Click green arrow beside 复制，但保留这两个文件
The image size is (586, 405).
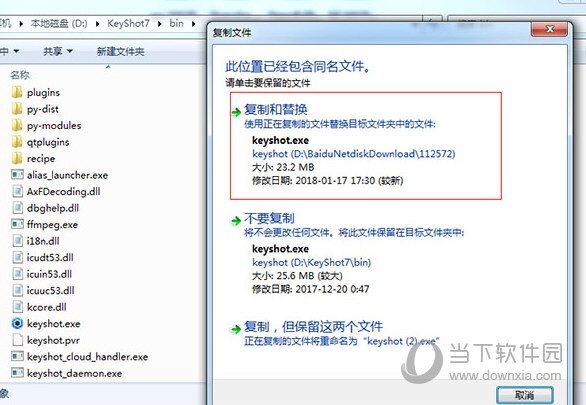click(x=236, y=329)
